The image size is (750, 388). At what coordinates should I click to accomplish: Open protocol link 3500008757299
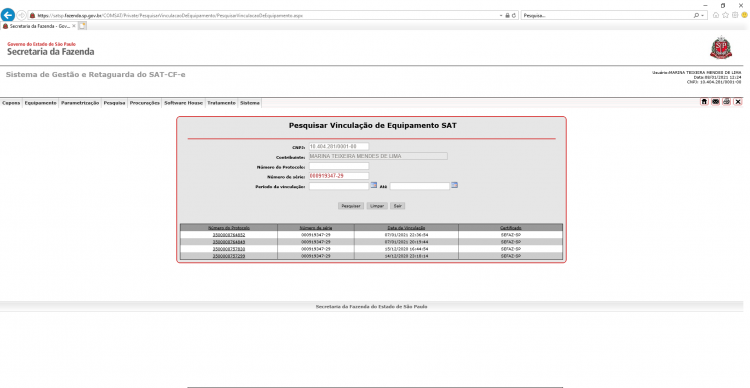pyautogui.click(x=229, y=256)
